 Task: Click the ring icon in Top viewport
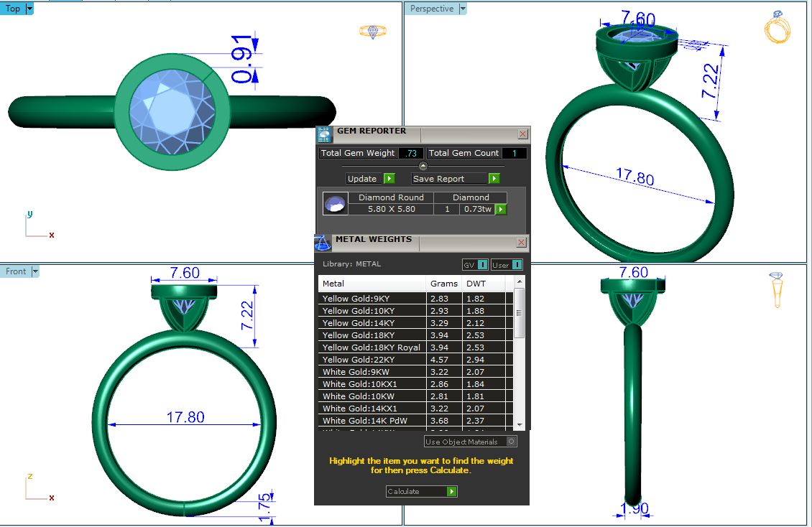[372, 32]
